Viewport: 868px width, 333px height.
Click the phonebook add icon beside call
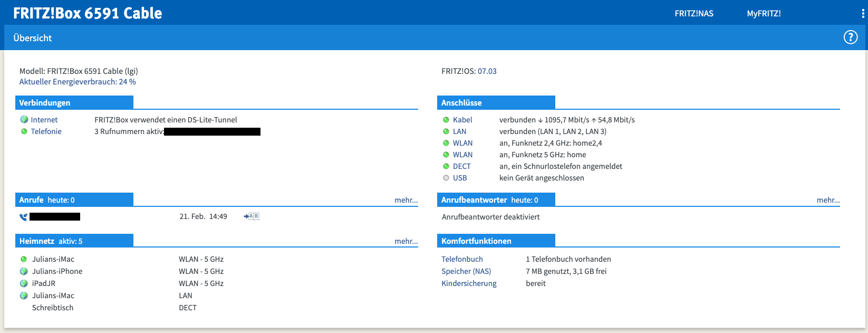click(252, 216)
